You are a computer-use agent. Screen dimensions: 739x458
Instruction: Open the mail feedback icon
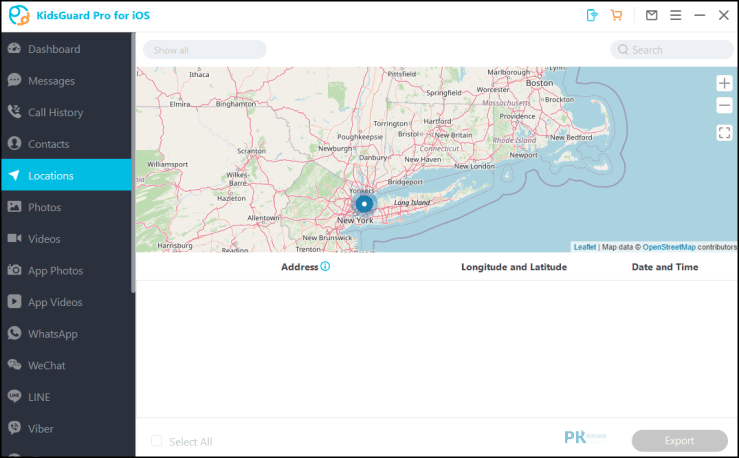coord(651,15)
